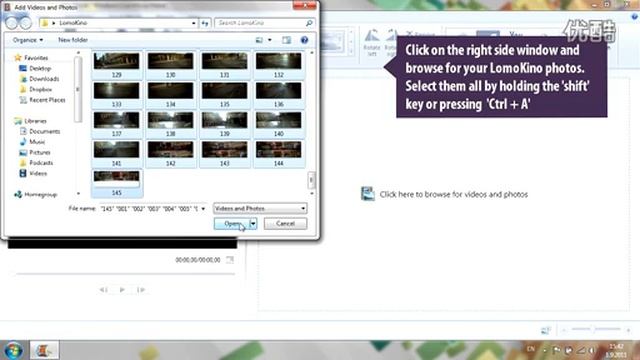
Task: Click the refresh icon beside the address bar
Action: (x=205, y=23)
